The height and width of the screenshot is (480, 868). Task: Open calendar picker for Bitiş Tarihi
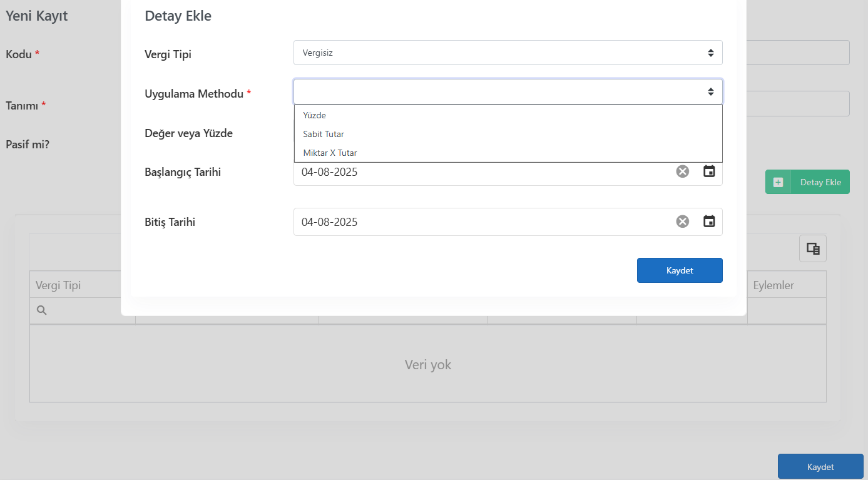[x=709, y=222]
